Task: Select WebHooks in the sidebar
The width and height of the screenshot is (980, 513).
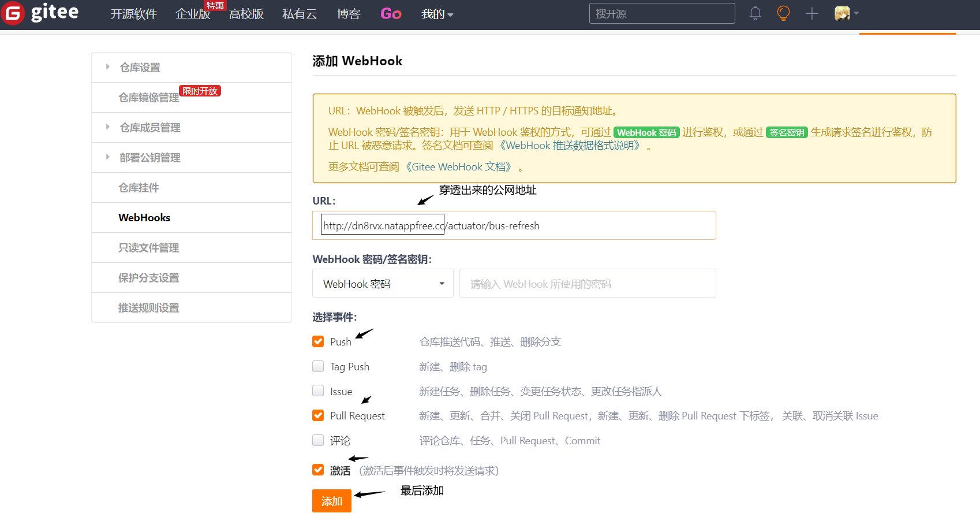Action: [192, 218]
